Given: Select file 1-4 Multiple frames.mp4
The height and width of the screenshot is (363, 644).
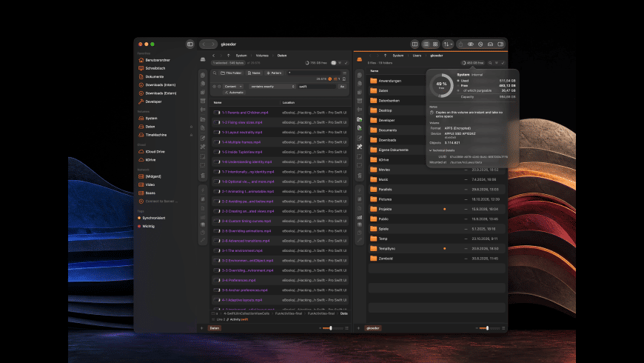Looking at the screenshot, I should click(x=241, y=142).
